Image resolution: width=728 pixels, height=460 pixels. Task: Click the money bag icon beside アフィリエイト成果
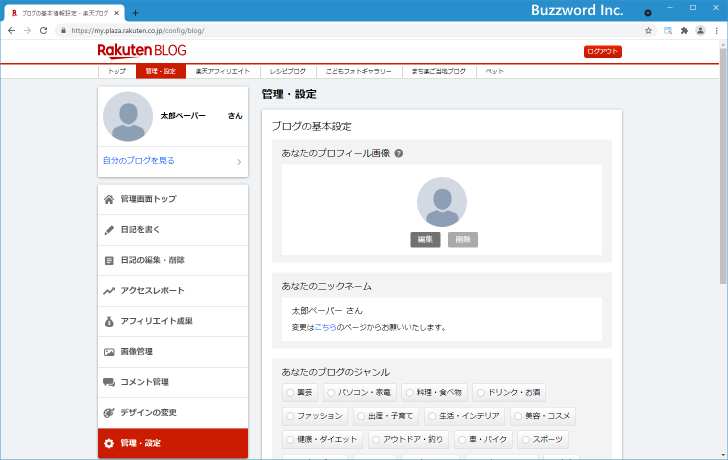click(x=109, y=322)
